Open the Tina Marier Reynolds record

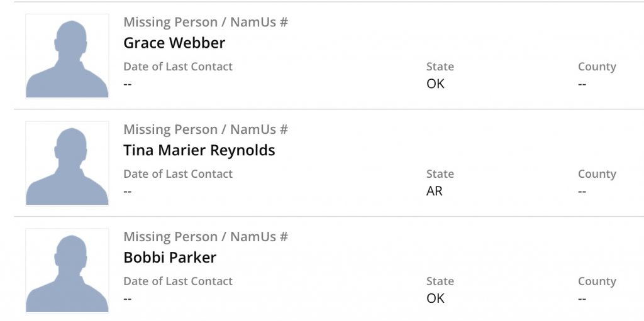199,150
